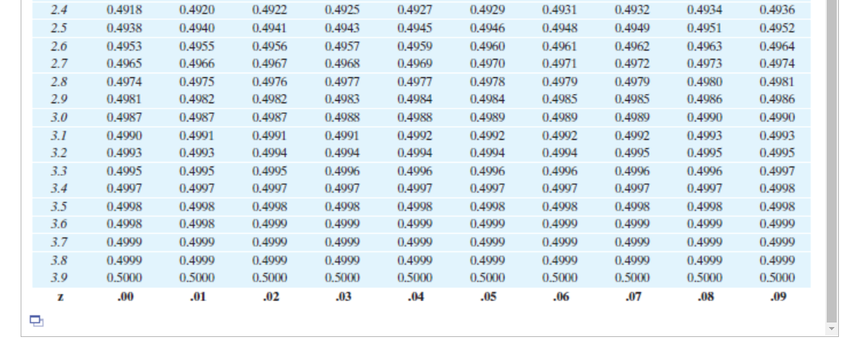Select the .00 column header
The height and width of the screenshot is (363, 868).
click(125, 297)
